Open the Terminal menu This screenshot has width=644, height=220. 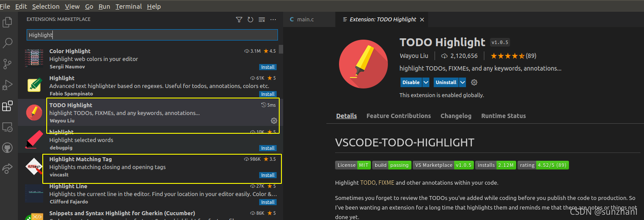click(129, 7)
